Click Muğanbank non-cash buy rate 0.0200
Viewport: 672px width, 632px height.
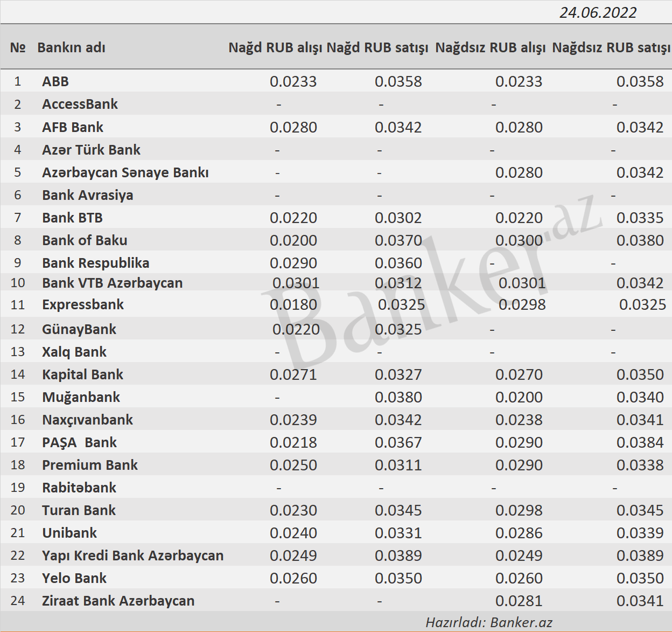click(519, 397)
